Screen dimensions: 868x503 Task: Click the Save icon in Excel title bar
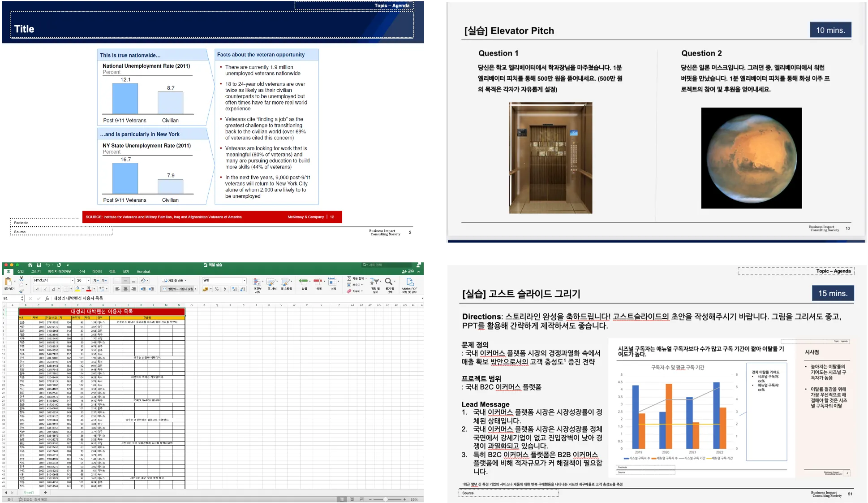[x=39, y=265]
